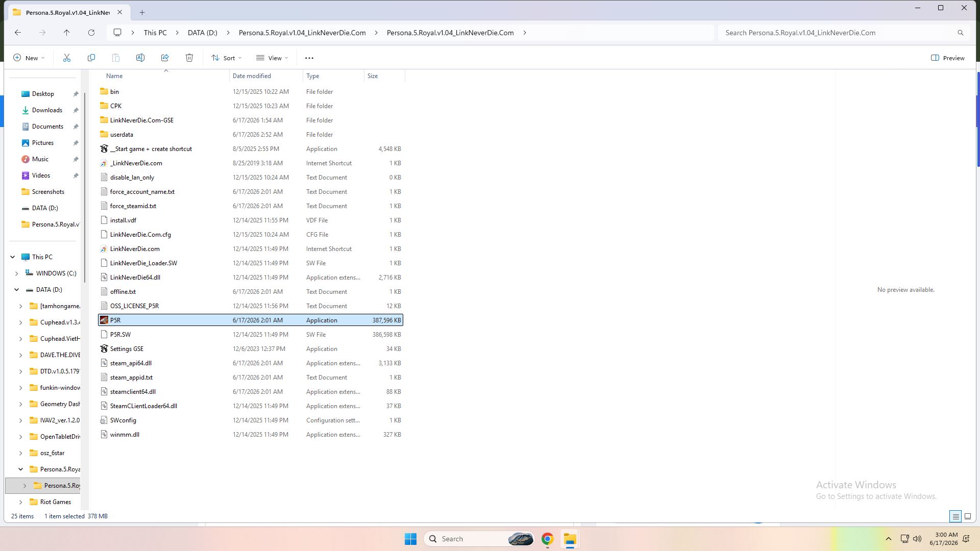Screen dimensions: 980x551
Task: Click the Copy toolbar icon
Action: click(x=91, y=58)
